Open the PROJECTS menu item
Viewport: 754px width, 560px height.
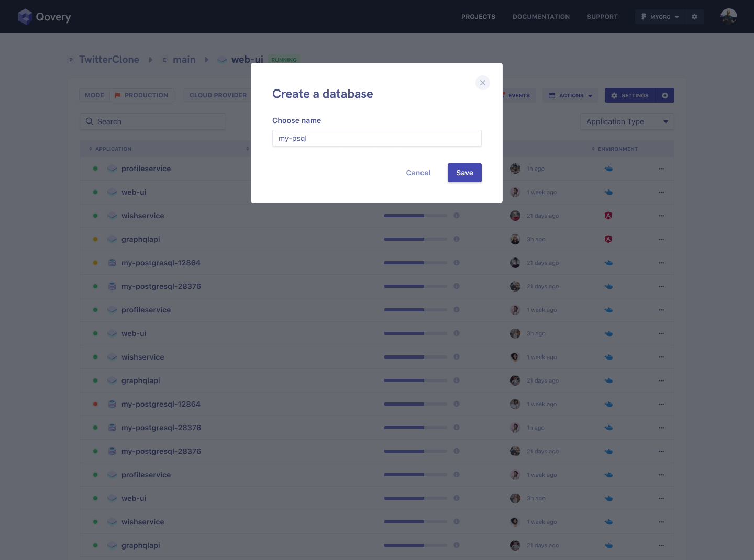click(x=478, y=17)
